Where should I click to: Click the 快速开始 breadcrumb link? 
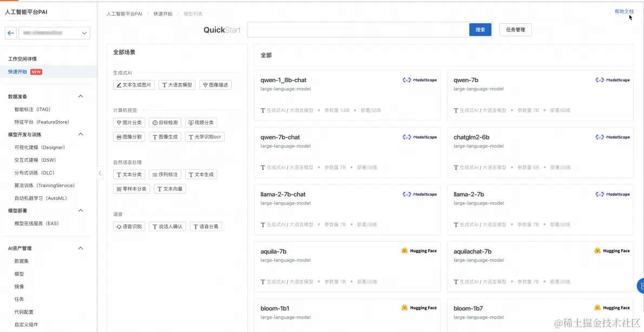[163, 14]
